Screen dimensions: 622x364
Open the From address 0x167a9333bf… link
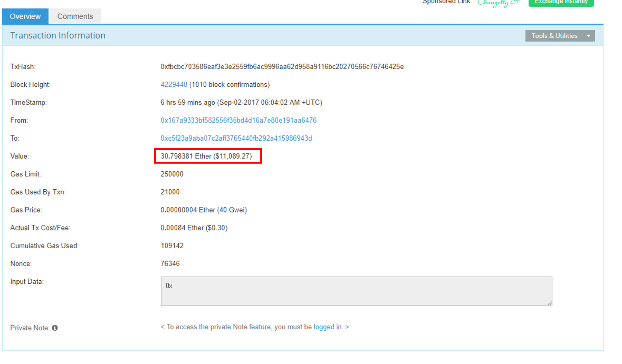tap(238, 120)
